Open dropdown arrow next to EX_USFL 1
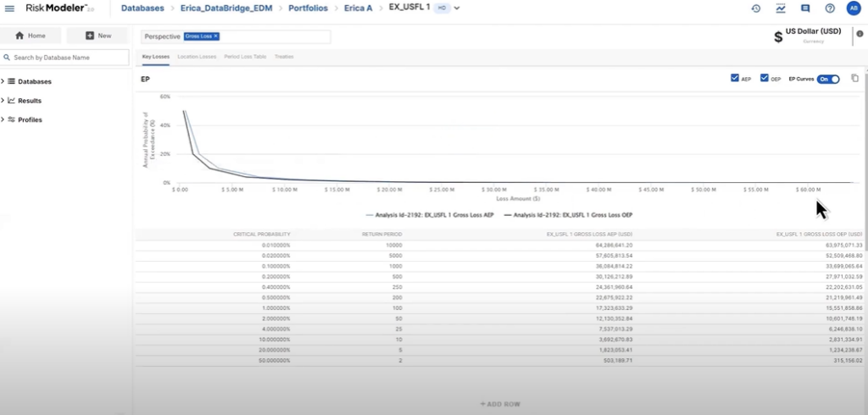Viewport: 868px width, 415px height. (x=457, y=8)
